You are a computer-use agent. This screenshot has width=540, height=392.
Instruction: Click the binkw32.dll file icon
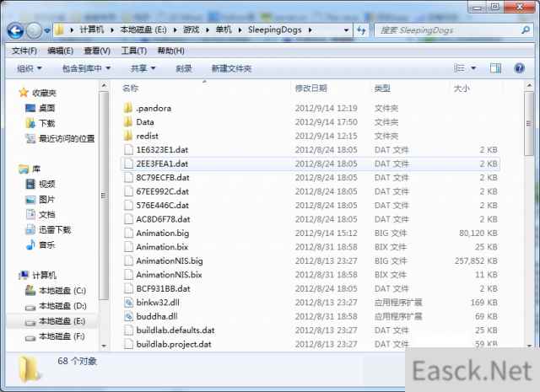128,302
